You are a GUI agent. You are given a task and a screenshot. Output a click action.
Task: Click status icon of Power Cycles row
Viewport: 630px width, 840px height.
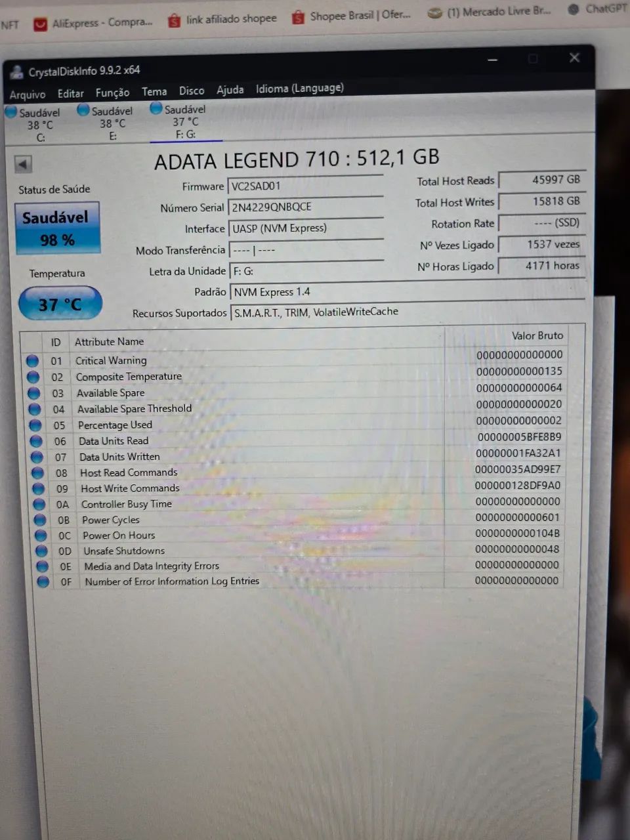tap(40, 520)
